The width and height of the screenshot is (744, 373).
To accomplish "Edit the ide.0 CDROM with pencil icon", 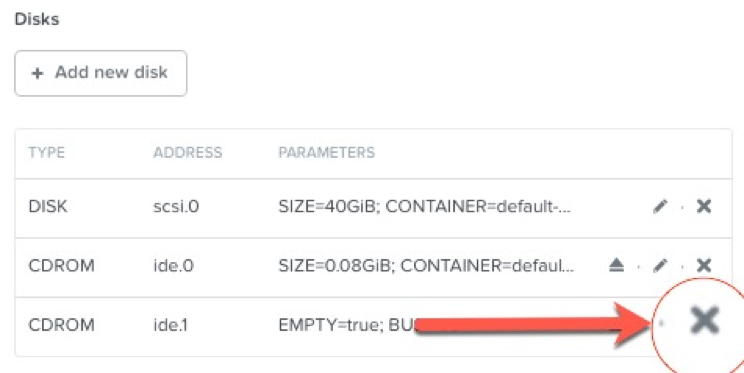I will pos(660,265).
